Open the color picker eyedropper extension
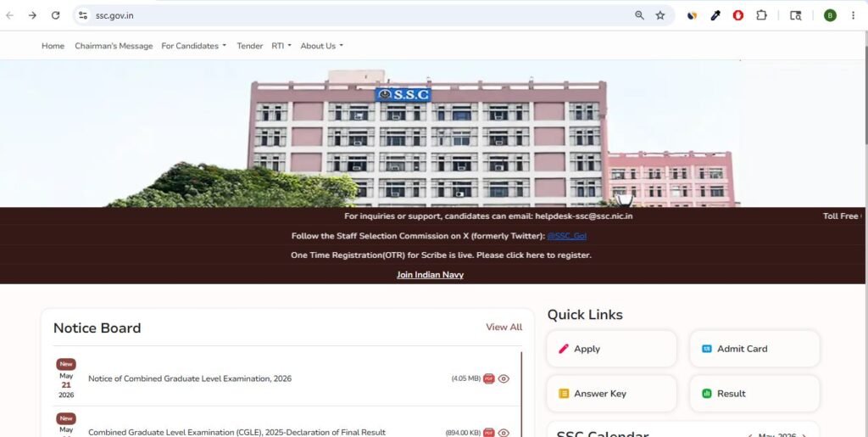 (715, 15)
